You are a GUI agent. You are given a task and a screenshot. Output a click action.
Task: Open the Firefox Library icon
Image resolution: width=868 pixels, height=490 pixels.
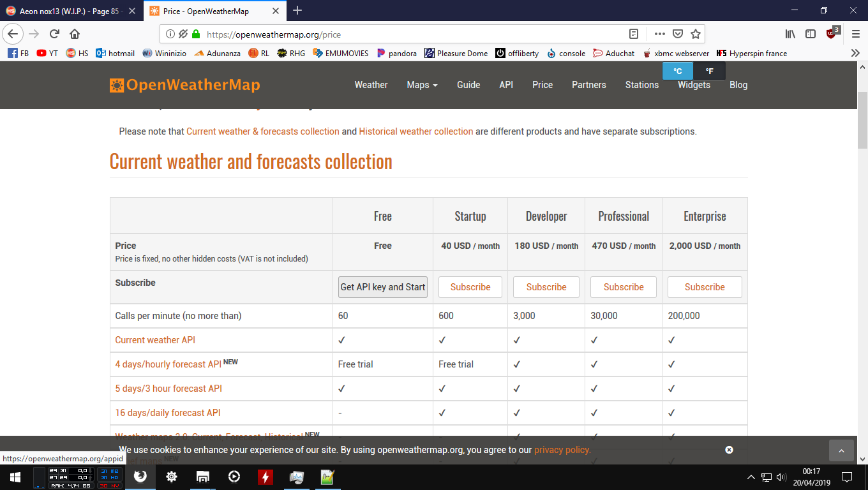(790, 34)
